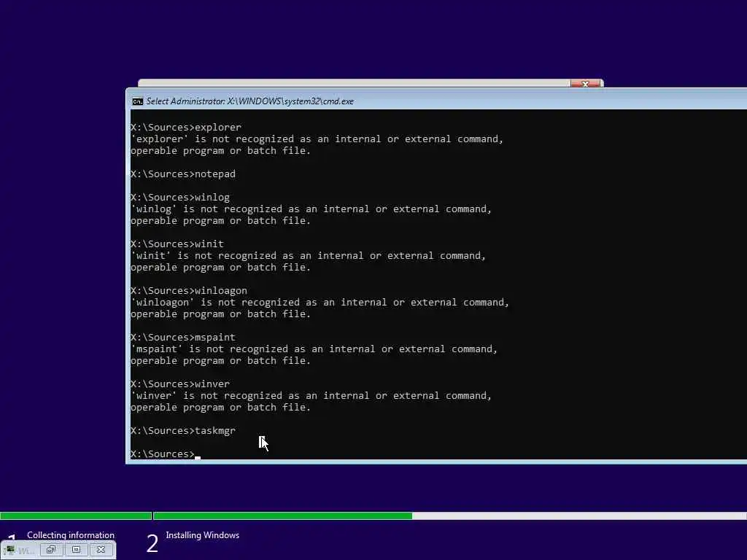Click the 'X:\Sources>mspaint' command line
This screenshot has height=560, width=747.
(x=183, y=337)
